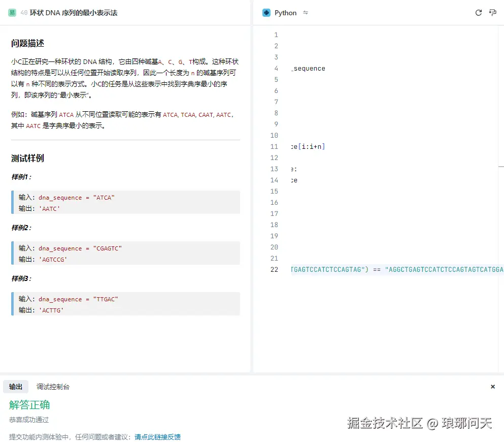Click the reset code icon at top right

pyautogui.click(x=478, y=13)
